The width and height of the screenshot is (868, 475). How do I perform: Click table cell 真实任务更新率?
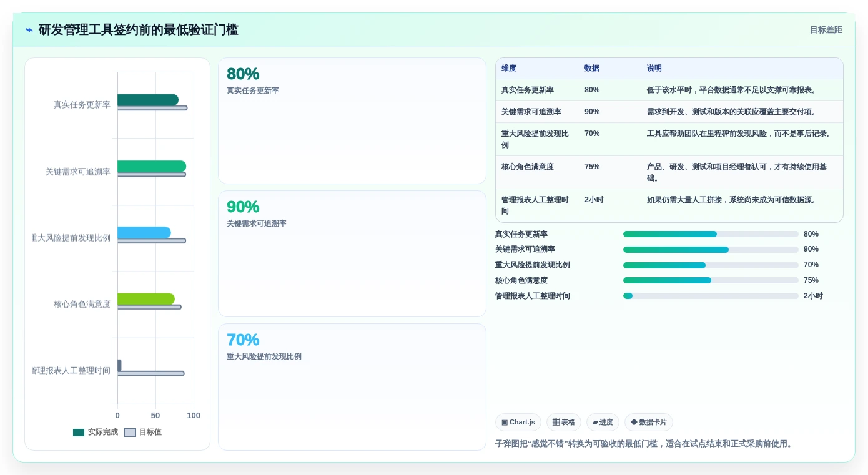pos(528,90)
